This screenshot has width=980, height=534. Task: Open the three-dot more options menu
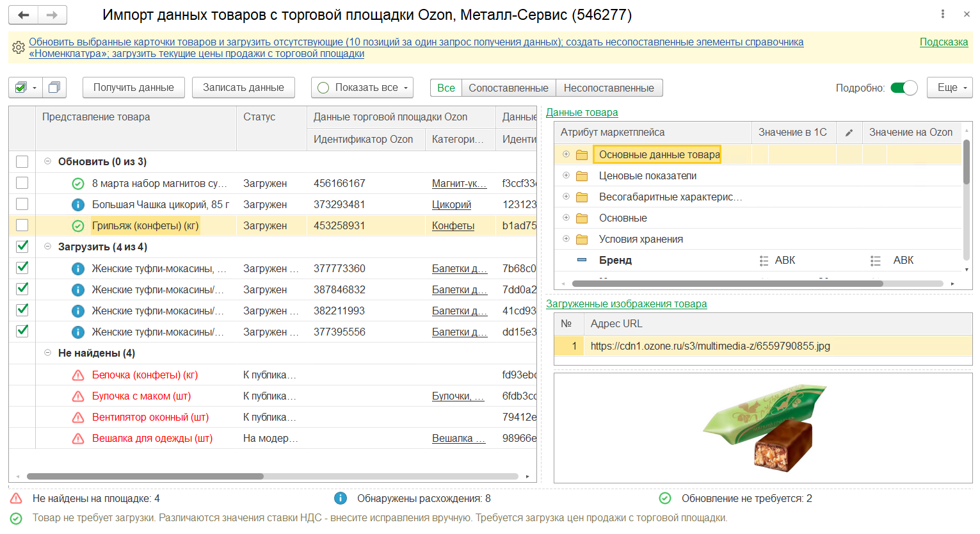pos(943,14)
